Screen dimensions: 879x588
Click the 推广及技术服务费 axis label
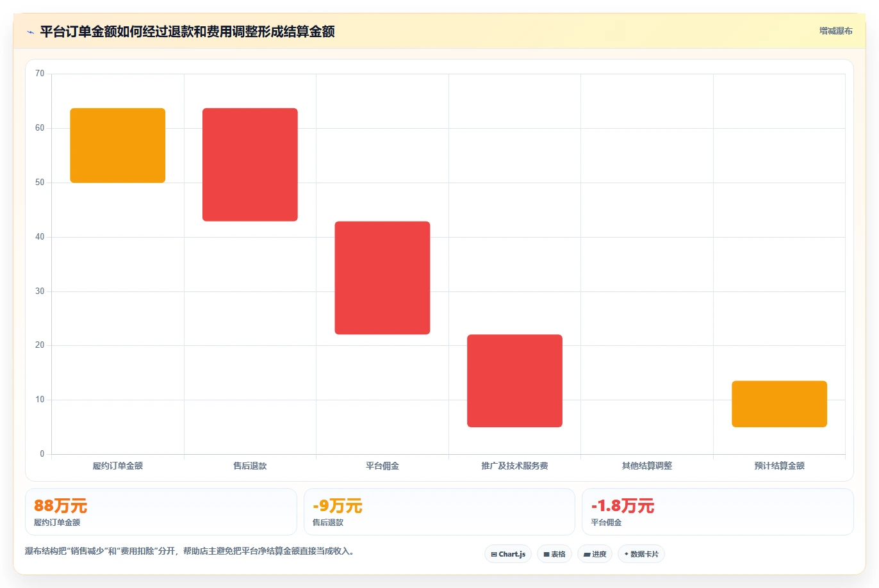click(514, 466)
